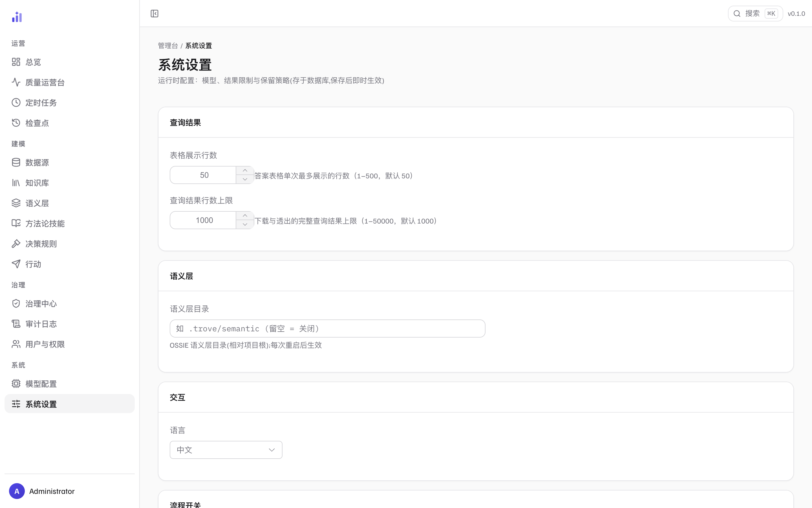Viewport: 812px width, 508px height.
Task: Click the scroll icon for 审计日志
Action: (x=16, y=324)
